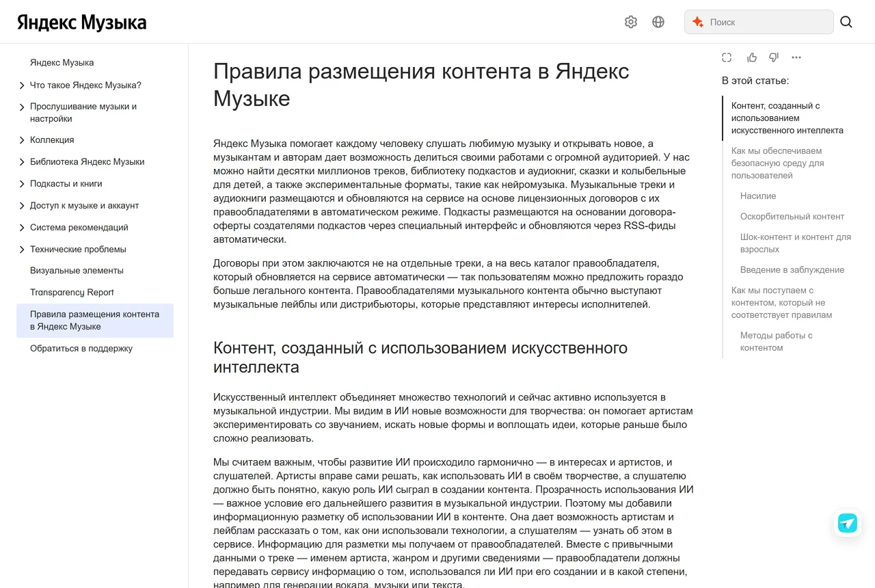Open Прослушивание музыки и настройки item
The height and width of the screenshot is (588, 875).
(x=83, y=113)
